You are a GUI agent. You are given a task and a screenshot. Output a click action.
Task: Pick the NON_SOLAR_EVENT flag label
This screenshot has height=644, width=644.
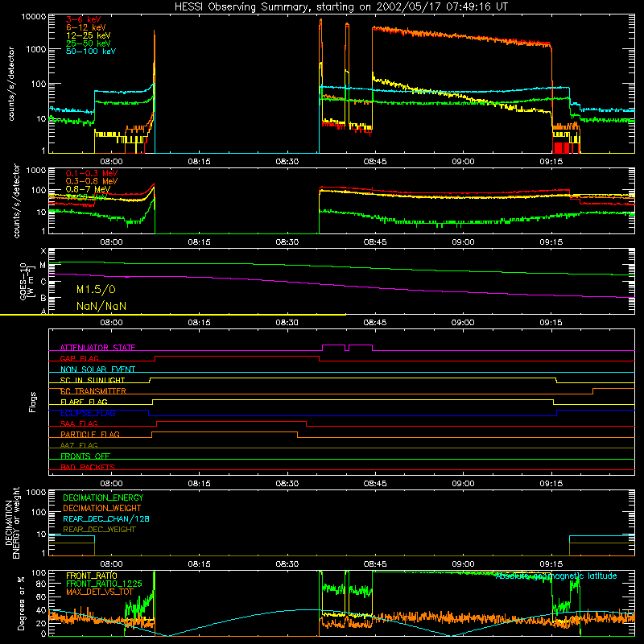point(97,369)
